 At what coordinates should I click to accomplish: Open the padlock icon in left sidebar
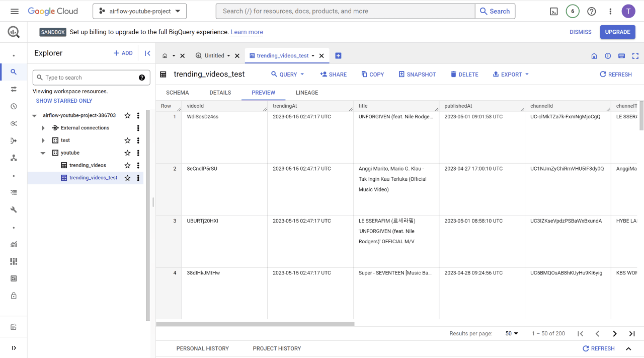click(14, 296)
